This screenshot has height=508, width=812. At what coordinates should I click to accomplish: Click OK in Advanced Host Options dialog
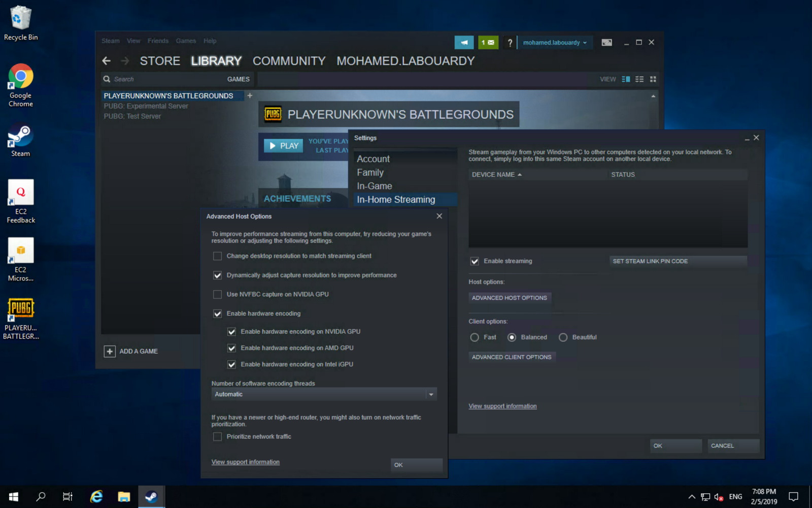point(417,465)
